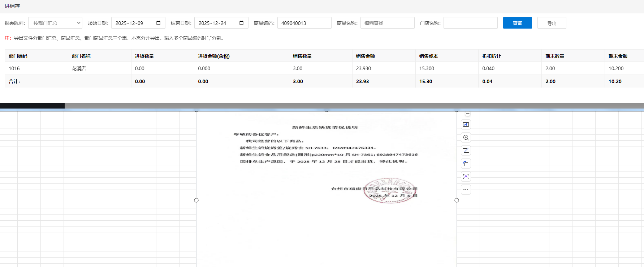The width and height of the screenshot is (644, 267).
Task: Open more image options (three dots)
Action: tap(466, 190)
